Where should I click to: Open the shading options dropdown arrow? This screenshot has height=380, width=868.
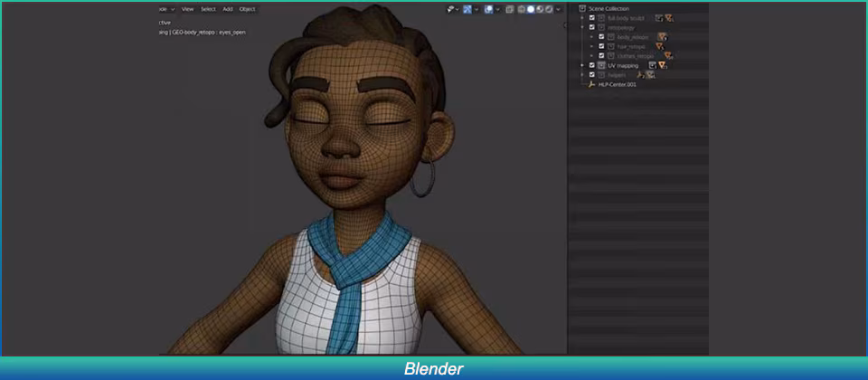(x=558, y=9)
